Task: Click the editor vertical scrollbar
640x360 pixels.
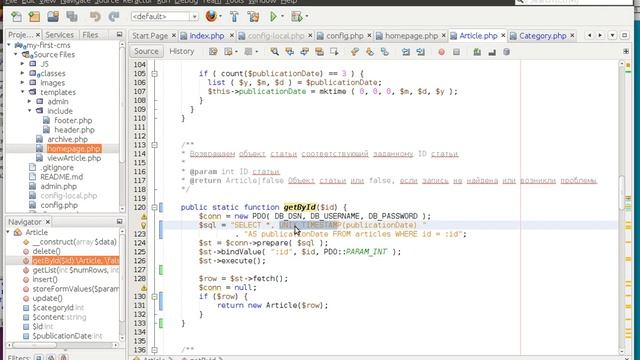Action: (x=622, y=206)
